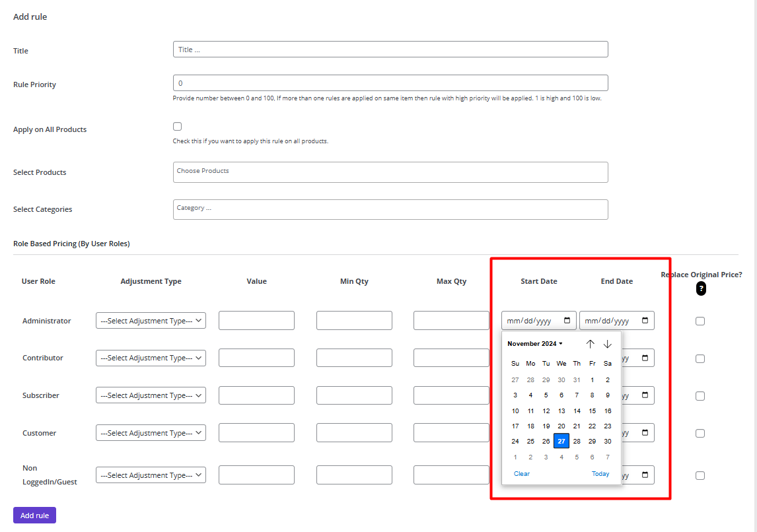Select November 27 in the calendar
This screenshot has height=532, width=757.
[x=561, y=441]
